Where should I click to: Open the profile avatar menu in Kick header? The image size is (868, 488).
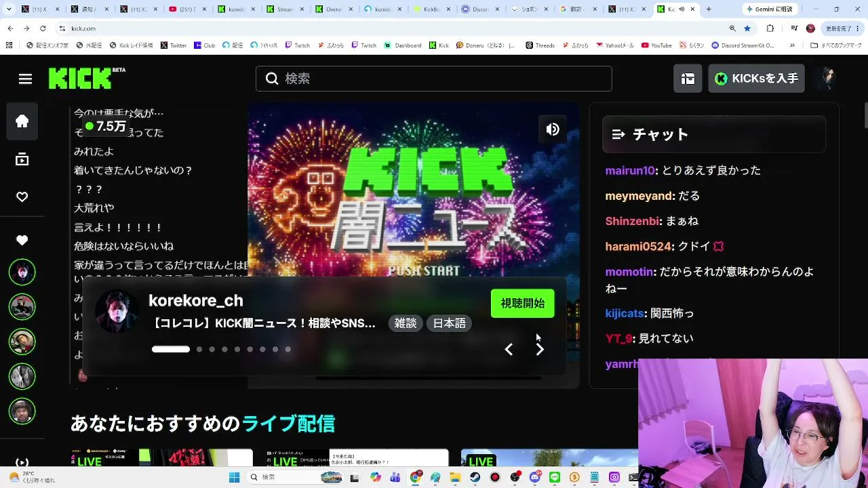[x=827, y=79]
